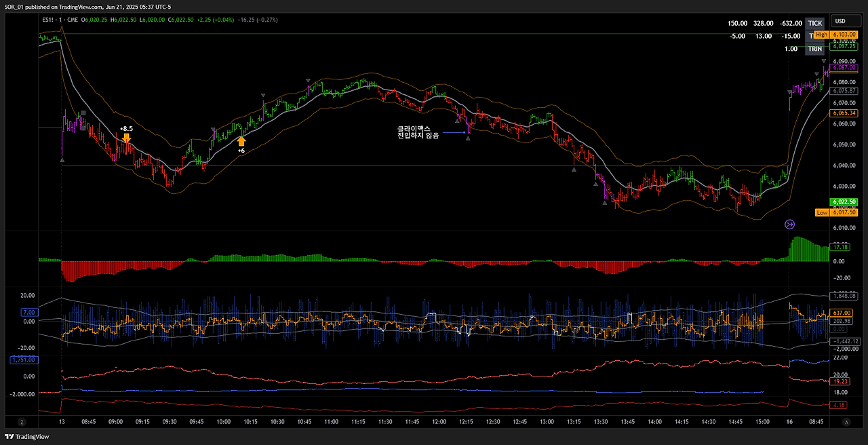
Task: Click the 150.00 value in TICK row
Action: click(x=738, y=23)
